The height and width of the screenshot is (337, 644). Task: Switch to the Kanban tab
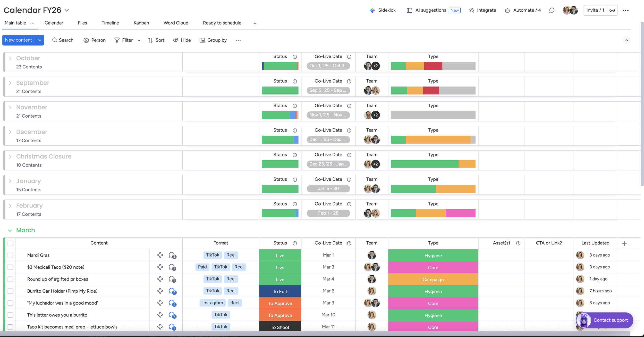coord(141,23)
